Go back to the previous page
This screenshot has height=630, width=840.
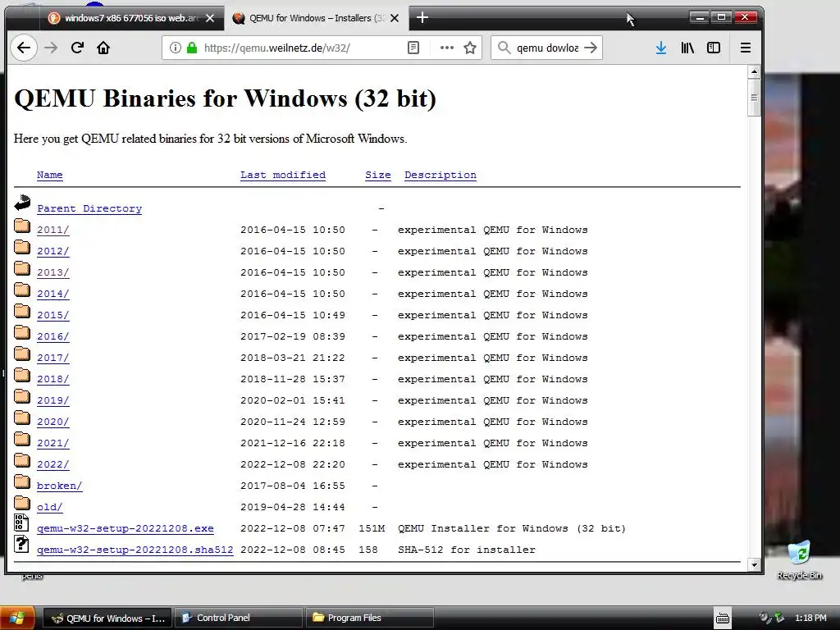24,48
